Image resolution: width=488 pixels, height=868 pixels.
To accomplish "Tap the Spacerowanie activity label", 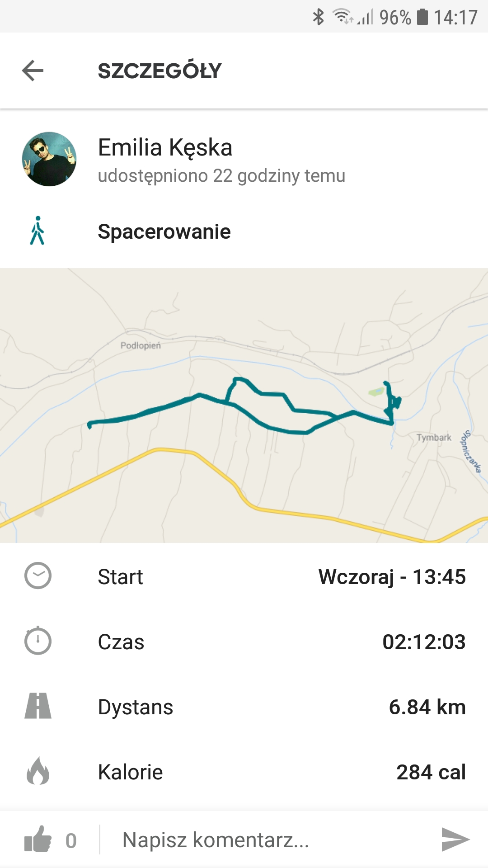I will 164,231.
